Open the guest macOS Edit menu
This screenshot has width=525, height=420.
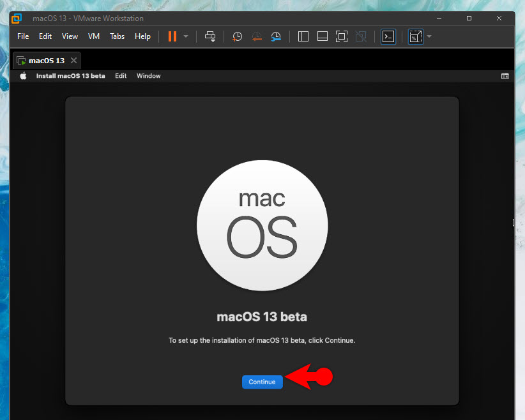coord(121,76)
